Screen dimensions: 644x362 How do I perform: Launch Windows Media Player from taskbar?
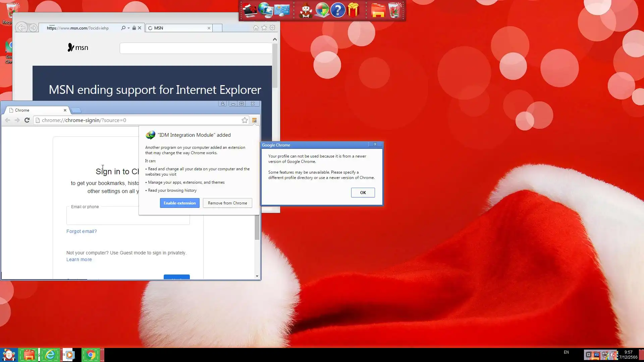click(x=70, y=355)
